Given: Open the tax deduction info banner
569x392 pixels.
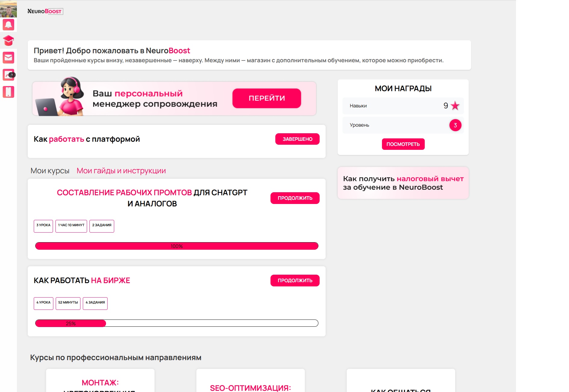Looking at the screenshot, I should click(x=403, y=183).
